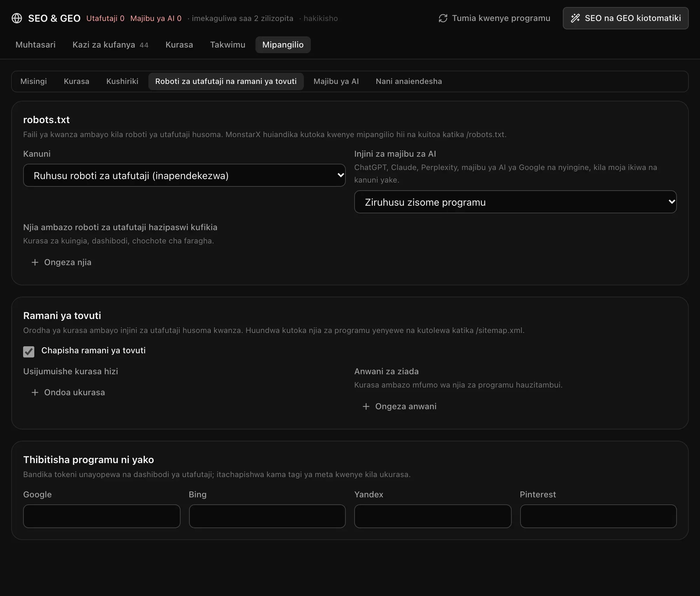Open the Majibu ya AI sub-tab
The height and width of the screenshot is (596, 700).
coord(336,81)
